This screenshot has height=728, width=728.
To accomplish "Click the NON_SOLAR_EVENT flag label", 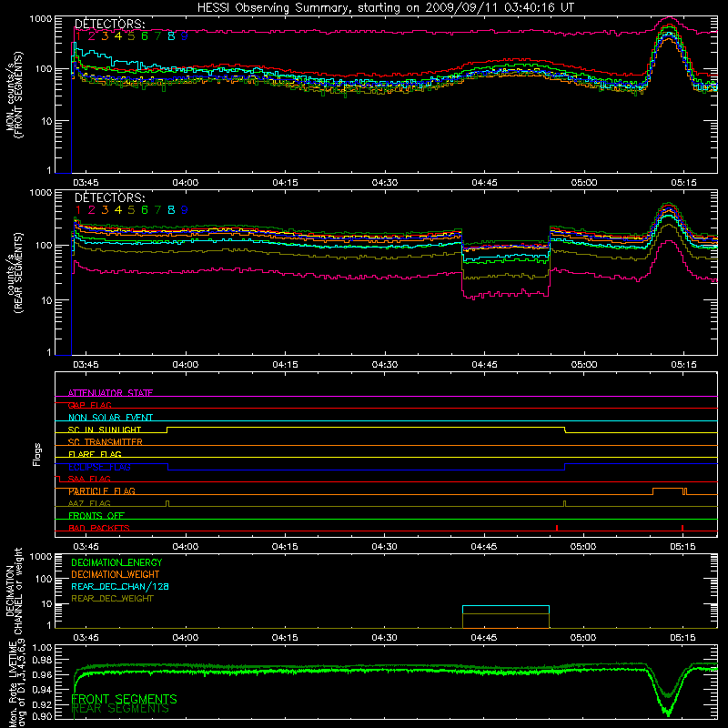I will coord(110,418).
